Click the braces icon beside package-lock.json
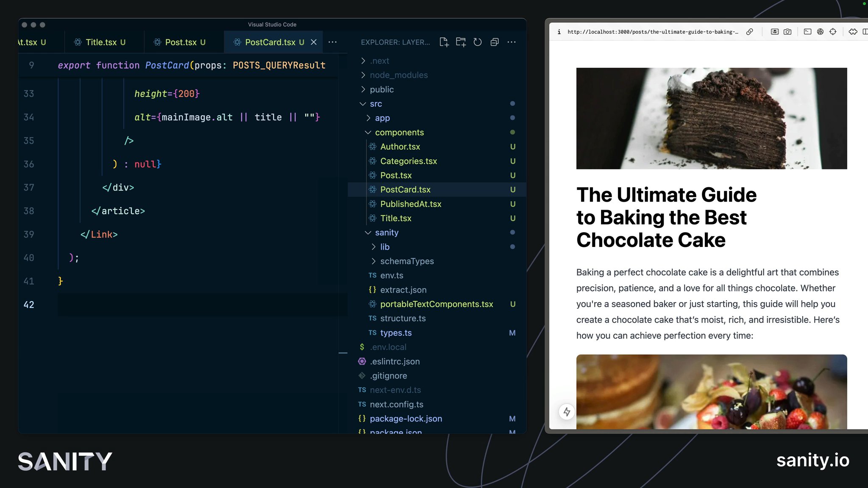Image resolution: width=868 pixels, height=488 pixels. pyautogui.click(x=362, y=419)
